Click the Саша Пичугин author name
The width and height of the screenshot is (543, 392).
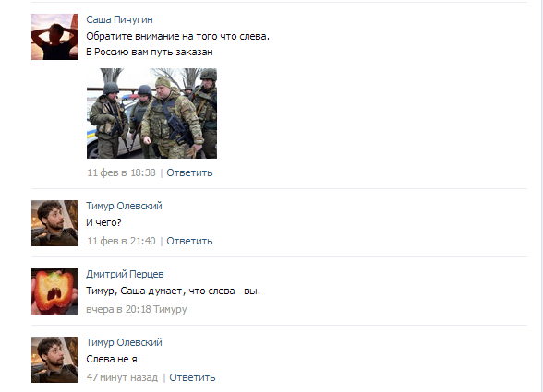(119, 19)
